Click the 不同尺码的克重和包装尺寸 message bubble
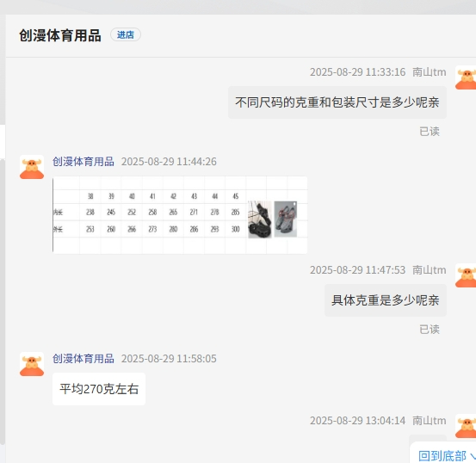476x463 pixels. tap(337, 102)
